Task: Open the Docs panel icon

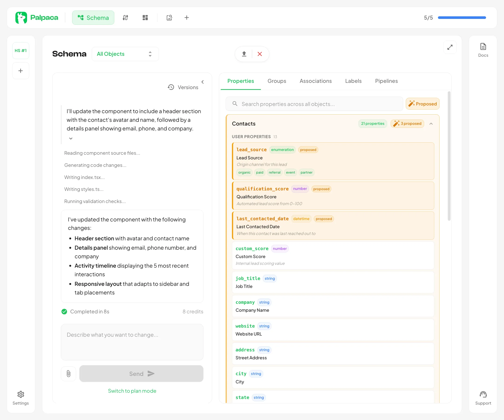Action: 483,49
